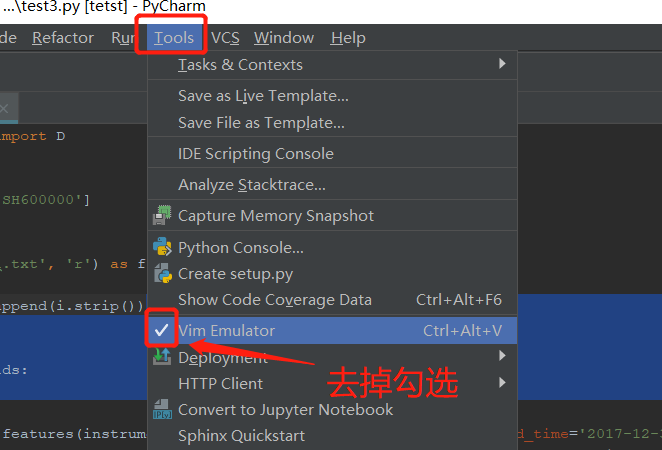Click the Python Console icon
This screenshot has width=662, height=450.
click(162, 247)
